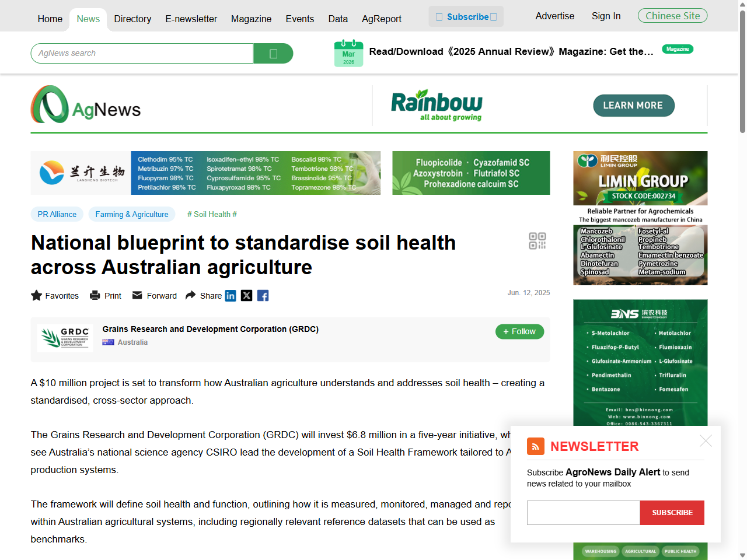Click the Grains Research and Development Corporation name
The width and height of the screenshot is (747, 560).
click(x=211, y=329)
